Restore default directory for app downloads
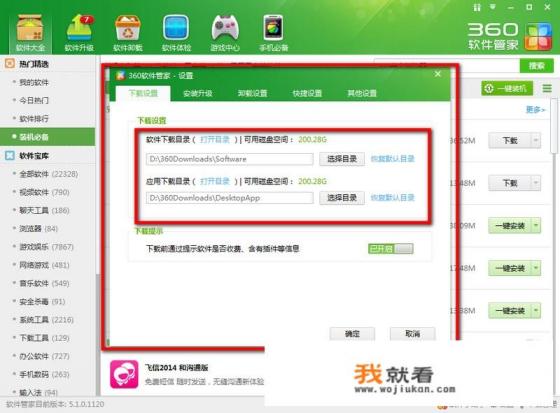 click(x=392, y=198)
